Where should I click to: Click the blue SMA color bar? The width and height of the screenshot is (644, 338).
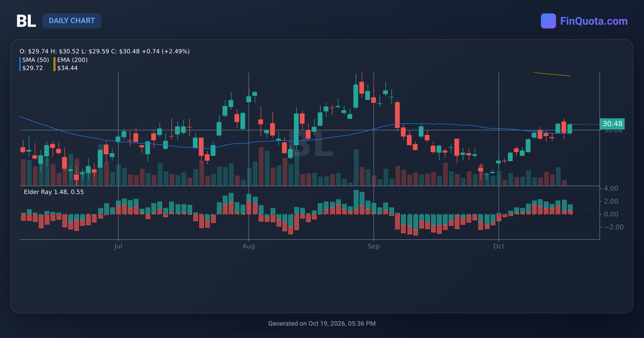point(20,64)
